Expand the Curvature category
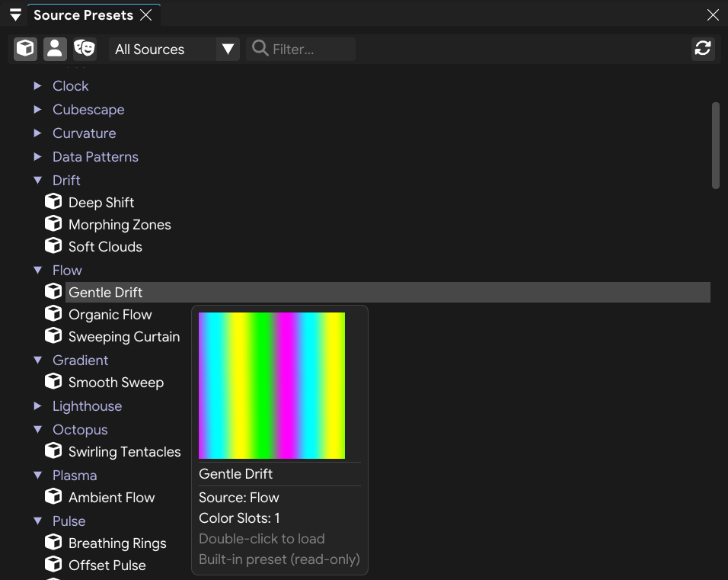The height and width of the screenshot is (580, 728). pyautogui.click(x=37, y=133)
